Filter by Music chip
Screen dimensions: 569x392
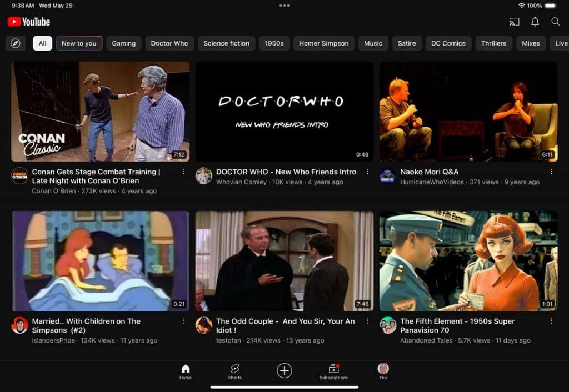point(373,43)
